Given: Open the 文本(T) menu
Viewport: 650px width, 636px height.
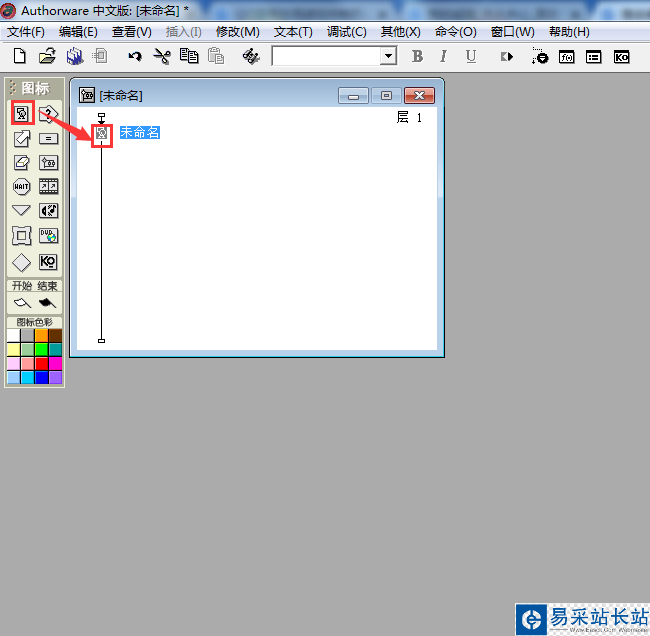Looking at the screenshot, I should point(293,32).
